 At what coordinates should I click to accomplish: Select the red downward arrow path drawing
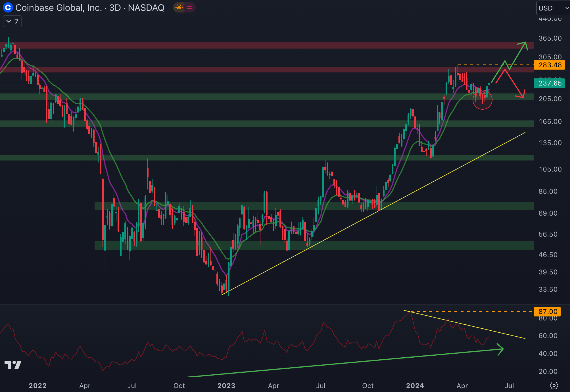coord(515,83)
